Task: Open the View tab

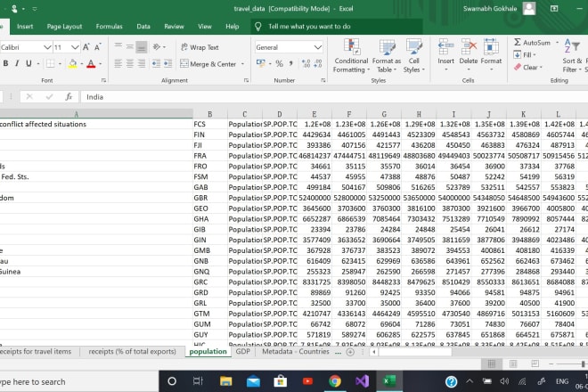Action: click(x=205, y=26)
